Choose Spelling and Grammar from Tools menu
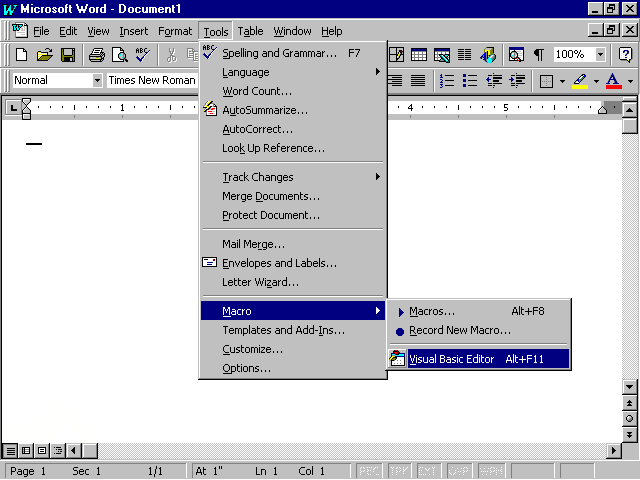640x480 pixels. point(293,53)
